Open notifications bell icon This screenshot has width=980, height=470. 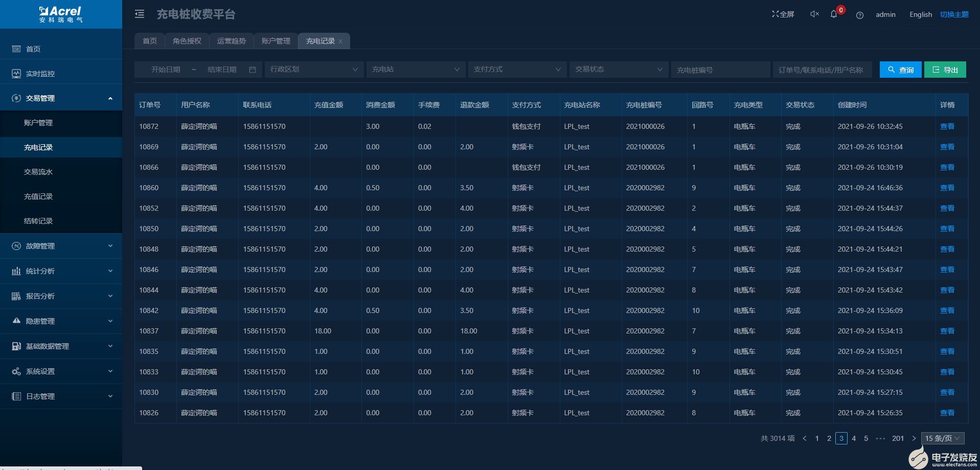834,14
